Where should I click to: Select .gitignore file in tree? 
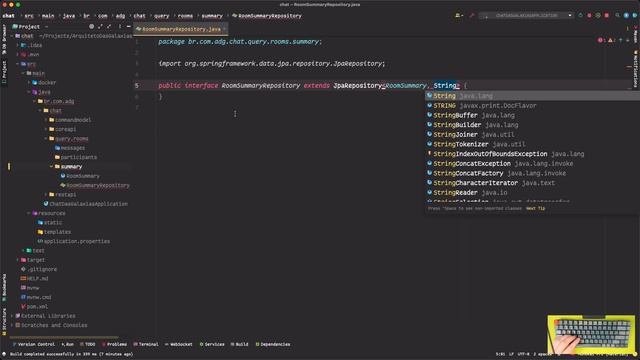pos(39,269)
